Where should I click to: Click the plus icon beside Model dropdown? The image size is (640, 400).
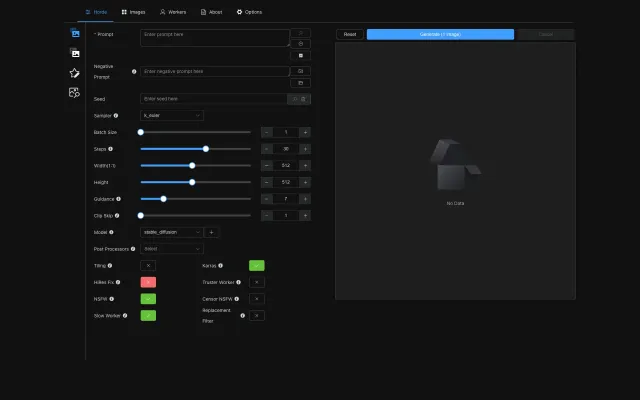pyautogui.click(x=211, y=232)
